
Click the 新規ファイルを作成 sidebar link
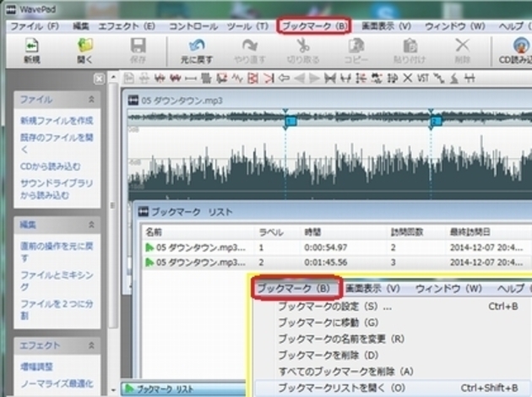click(x=57, y=121)
